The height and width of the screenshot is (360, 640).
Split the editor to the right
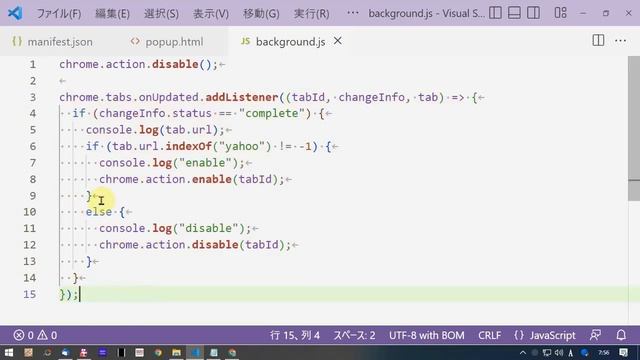point(598,40)
